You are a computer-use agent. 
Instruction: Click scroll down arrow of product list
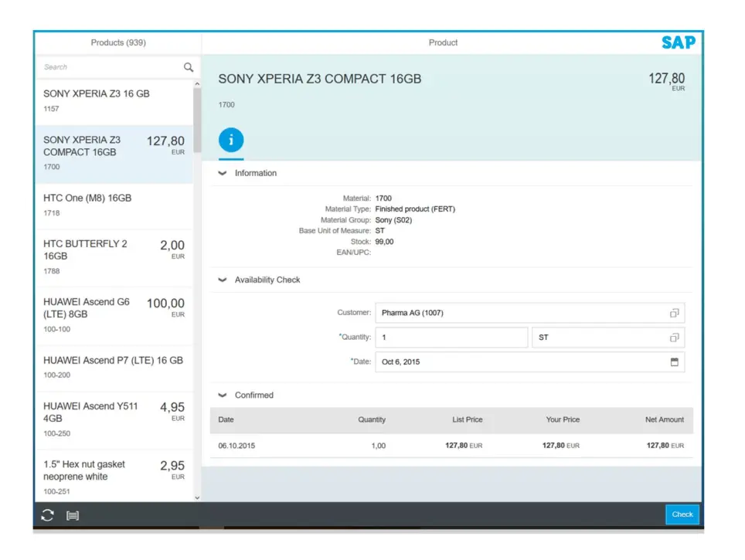coord(197,497)
